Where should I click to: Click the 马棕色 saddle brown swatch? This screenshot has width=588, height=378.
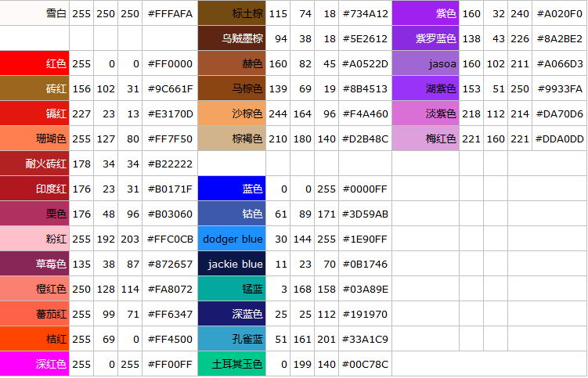(x=232, y=88)
